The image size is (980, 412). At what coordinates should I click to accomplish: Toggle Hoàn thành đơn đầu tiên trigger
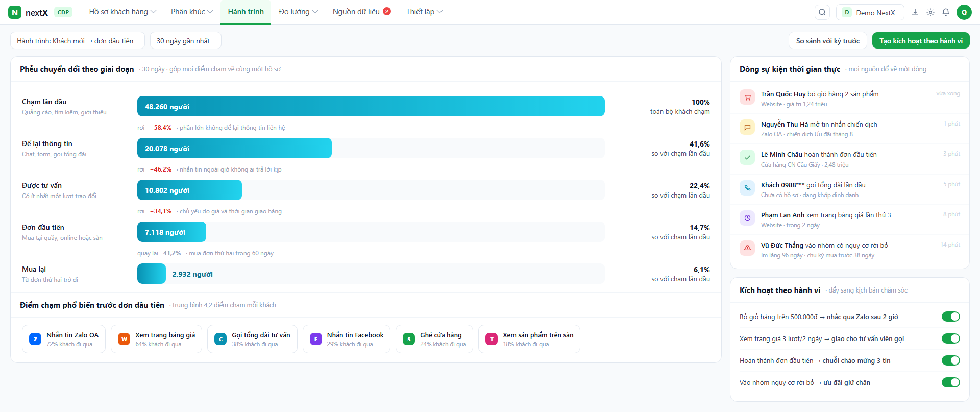950,360
